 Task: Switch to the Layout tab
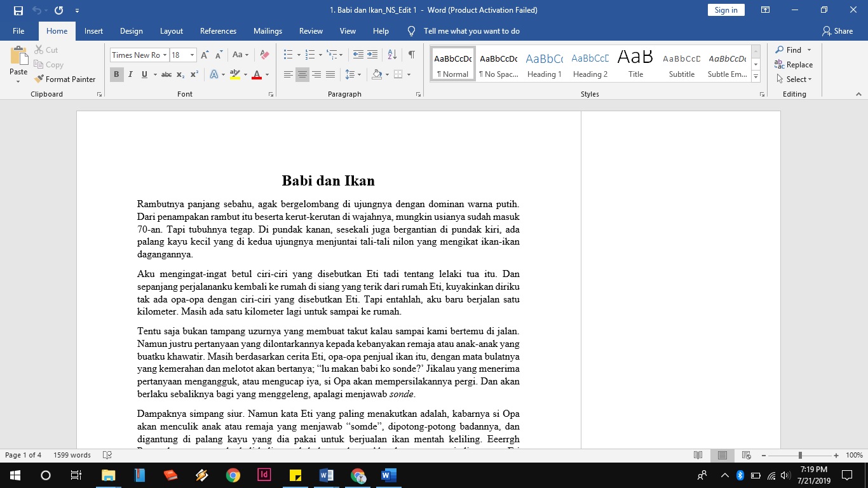pyautogui.click(x=171, y=31)
